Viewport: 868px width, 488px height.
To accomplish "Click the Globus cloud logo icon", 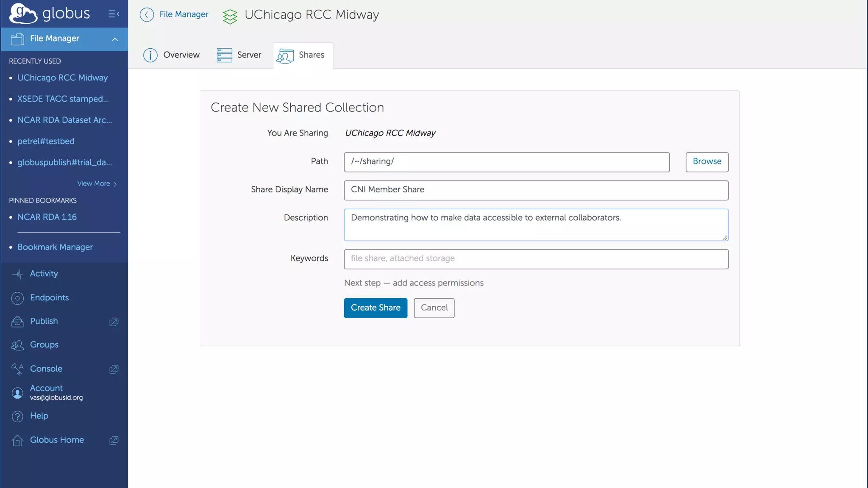I will [23, 13].
